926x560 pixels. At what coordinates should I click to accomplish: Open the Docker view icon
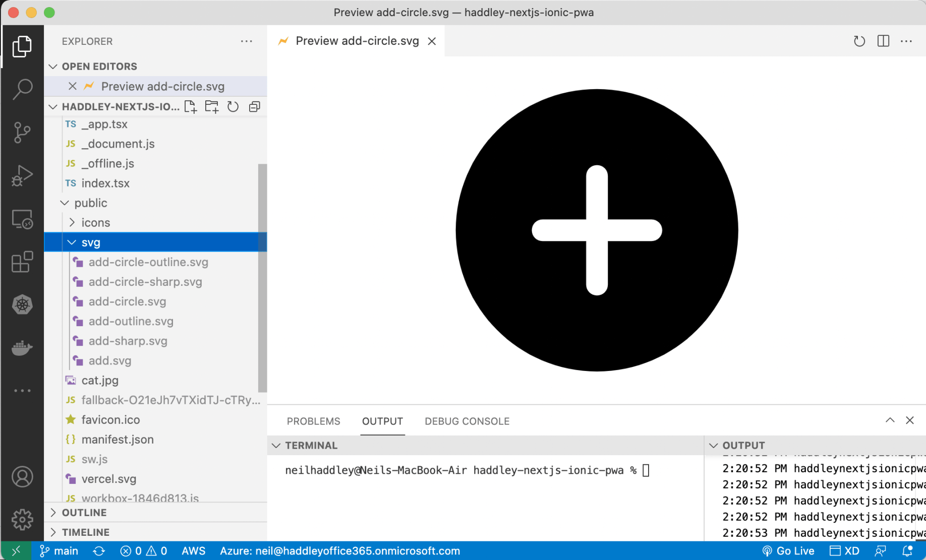pyautogui.click(x=22, y=348)
